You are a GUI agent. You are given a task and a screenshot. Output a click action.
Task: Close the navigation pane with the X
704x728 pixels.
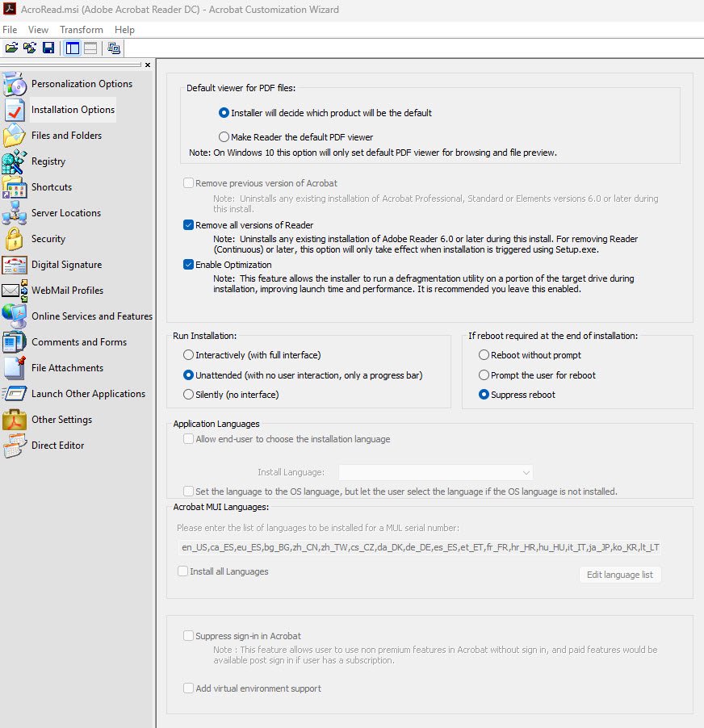click(x=147, y=65)
